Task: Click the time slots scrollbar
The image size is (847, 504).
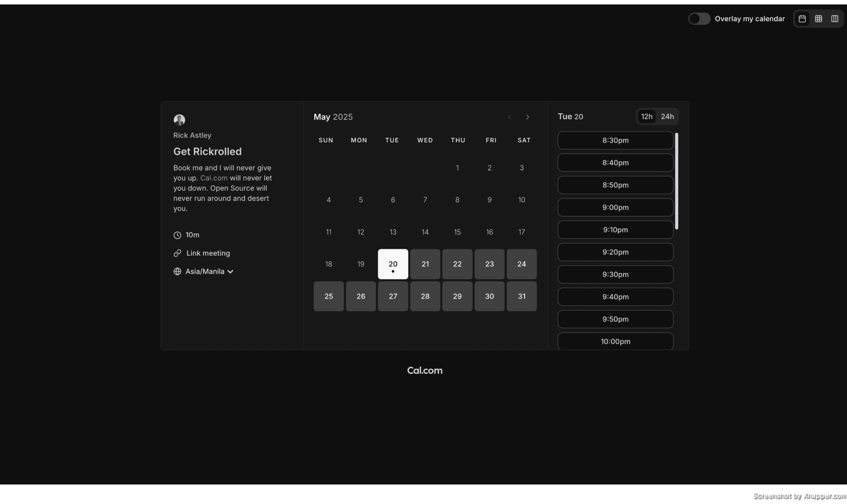Action: click(x=677, y=181)
